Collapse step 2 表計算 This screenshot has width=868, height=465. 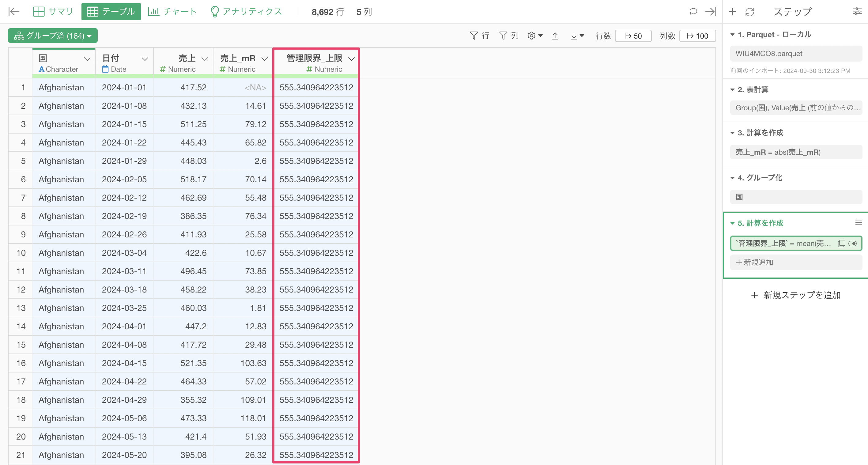pyautogui.click(x=732, y=90)
